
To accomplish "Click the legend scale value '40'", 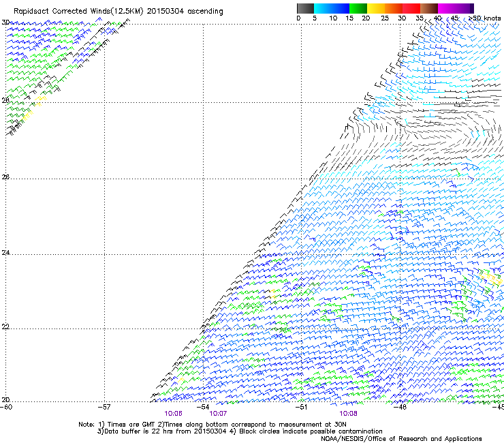I will coord(437,18).
